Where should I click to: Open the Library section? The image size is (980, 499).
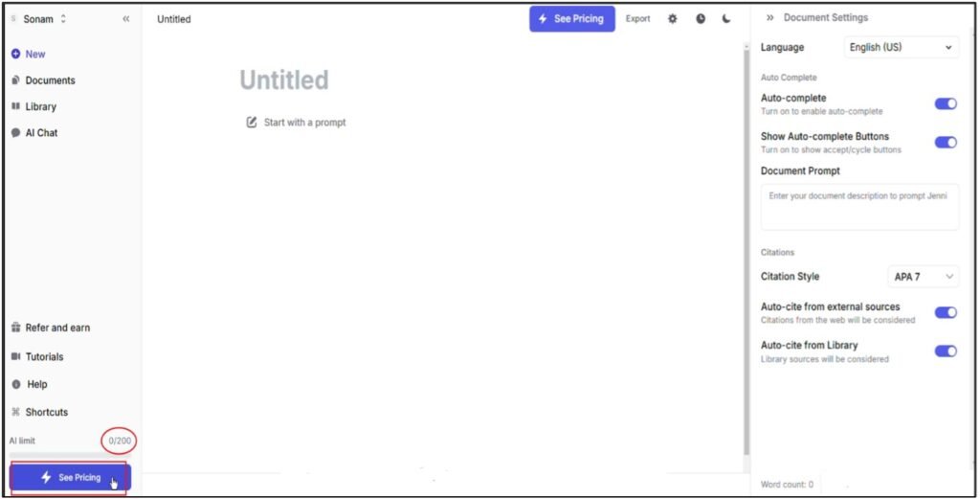[33, 106]
